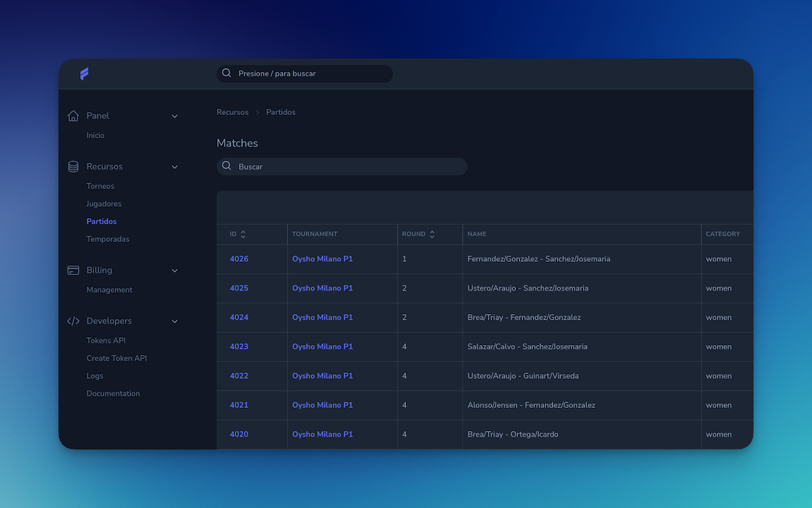Click the database icon beside Recursos
Viewport: 812px width, 508px height.
pyautogui.click(x=73, y=166)
